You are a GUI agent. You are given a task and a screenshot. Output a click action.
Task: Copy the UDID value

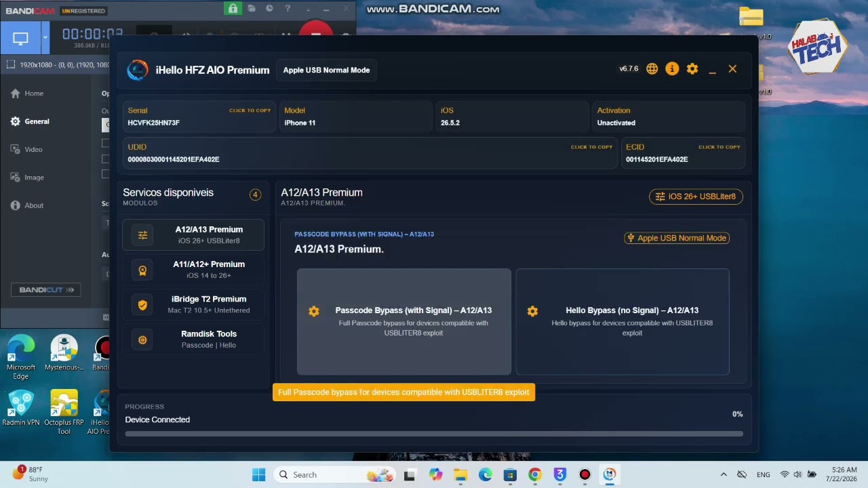(x=591, y=147)
